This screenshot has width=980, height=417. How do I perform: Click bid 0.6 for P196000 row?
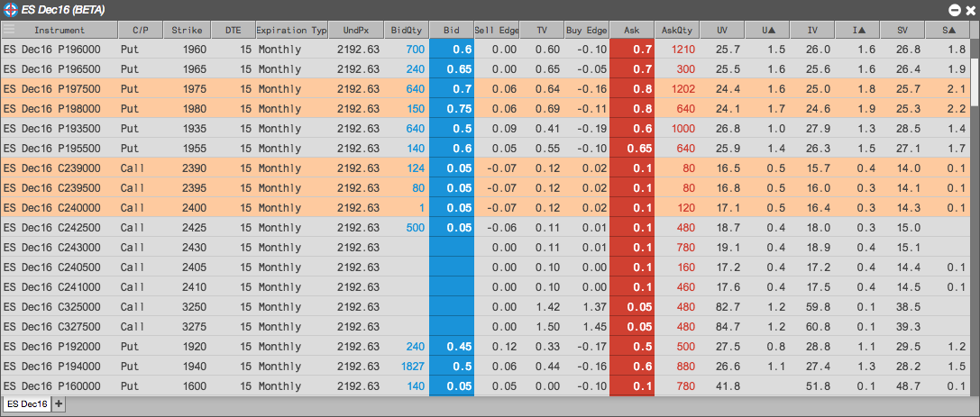[x=452, y=50]
